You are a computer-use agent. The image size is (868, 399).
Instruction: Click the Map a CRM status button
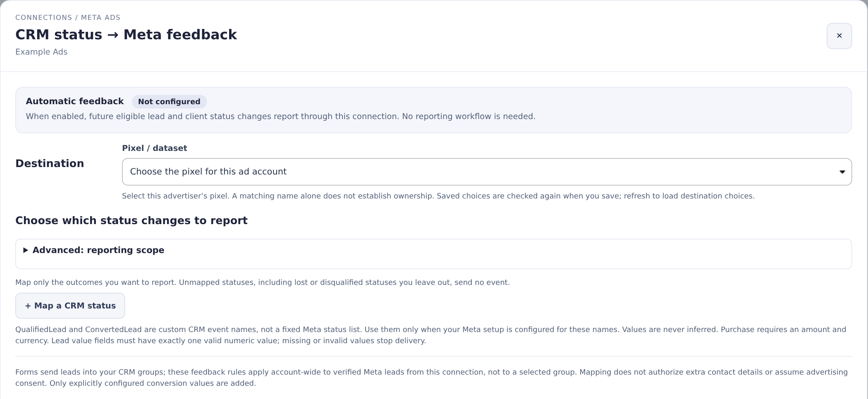(70, 306)
